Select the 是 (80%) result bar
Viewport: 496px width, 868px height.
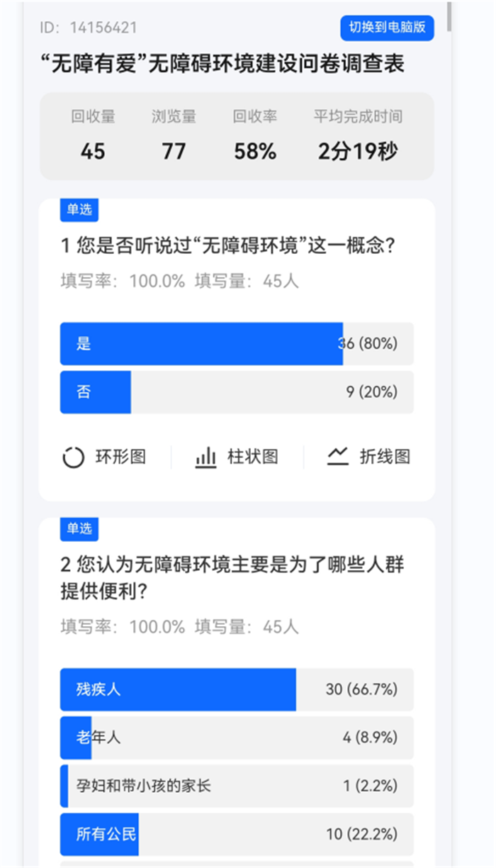tap(237, 344)
